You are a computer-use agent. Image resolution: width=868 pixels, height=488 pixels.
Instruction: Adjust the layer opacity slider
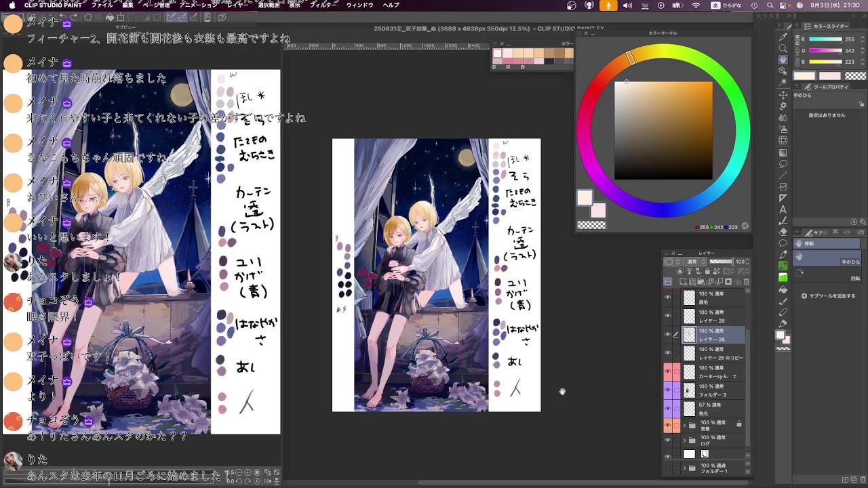[722, 261]
